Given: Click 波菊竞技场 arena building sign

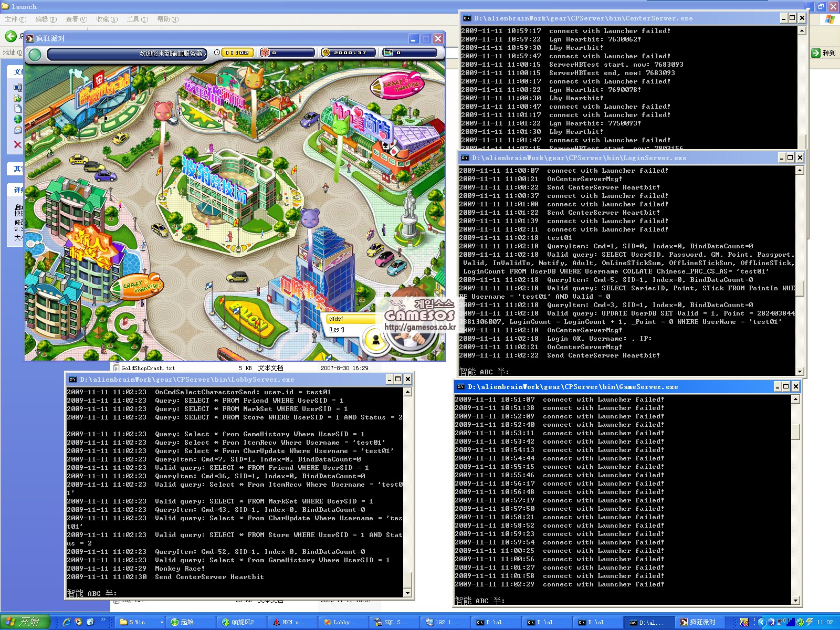Looking at the screenshot, I should point(214,180).
